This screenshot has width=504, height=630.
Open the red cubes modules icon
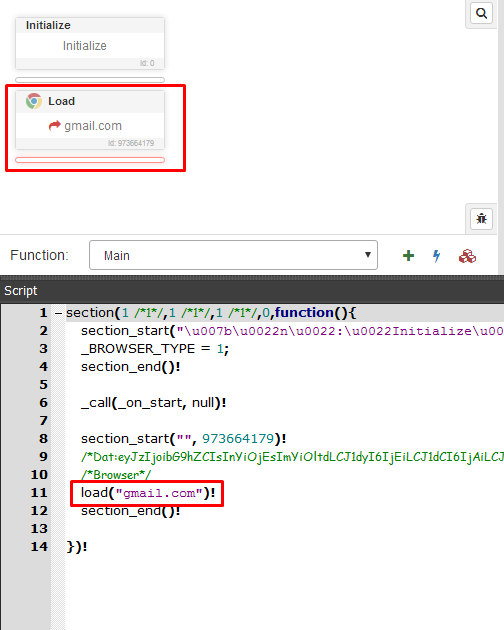pyautogui.click(x=467, y=256)
